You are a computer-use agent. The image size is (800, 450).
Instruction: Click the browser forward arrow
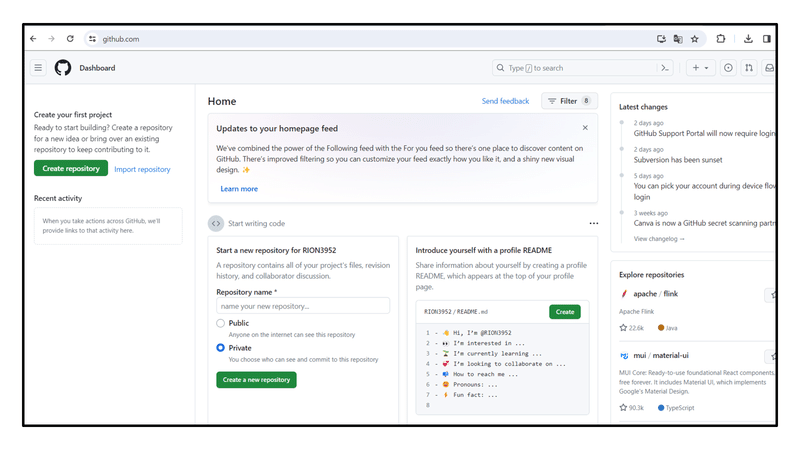(52, 39)
